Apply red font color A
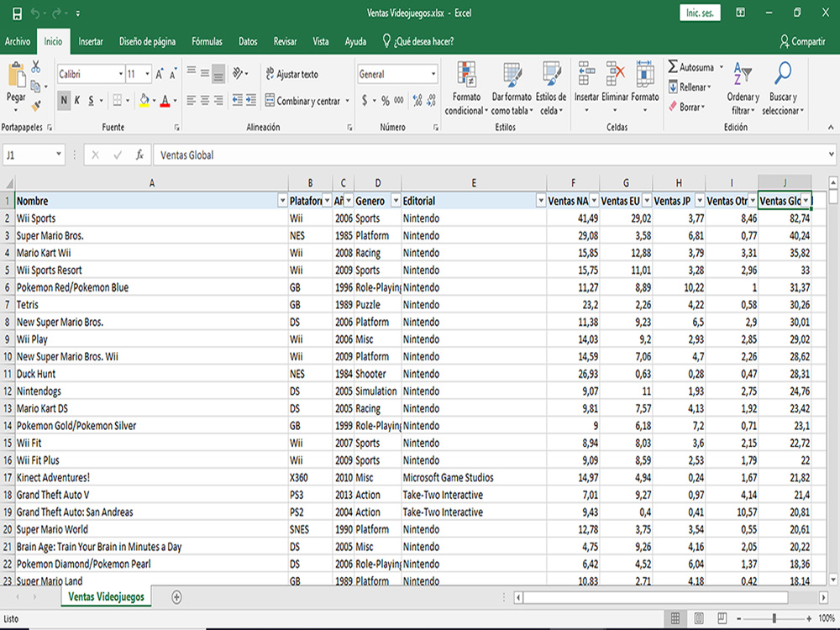The image size is (840, 630). (165, 100)
